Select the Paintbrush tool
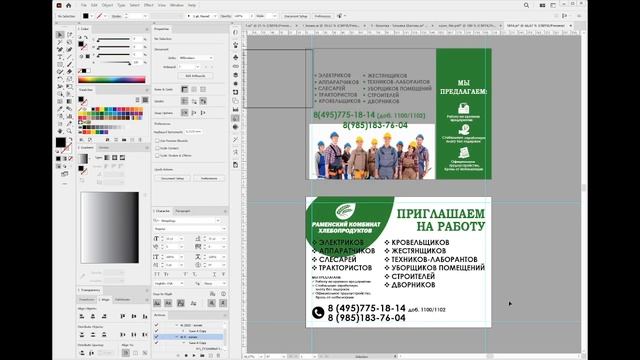640x360 pixels. coord(69,64)
